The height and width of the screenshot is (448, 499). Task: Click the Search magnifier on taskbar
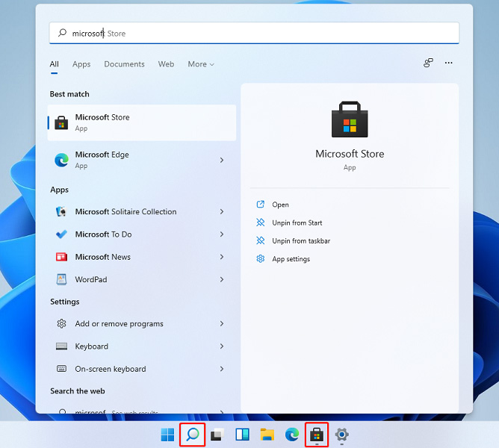193,435
